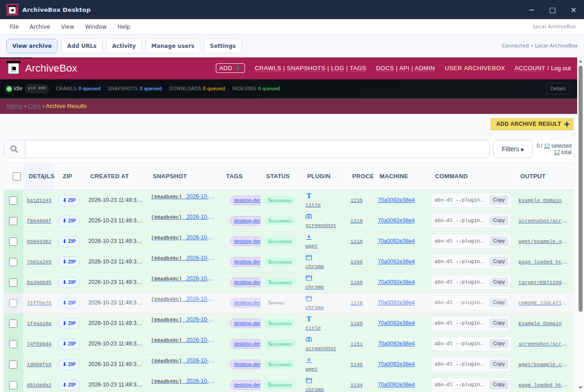Click the vertical page scrollbar

[580, 189]
